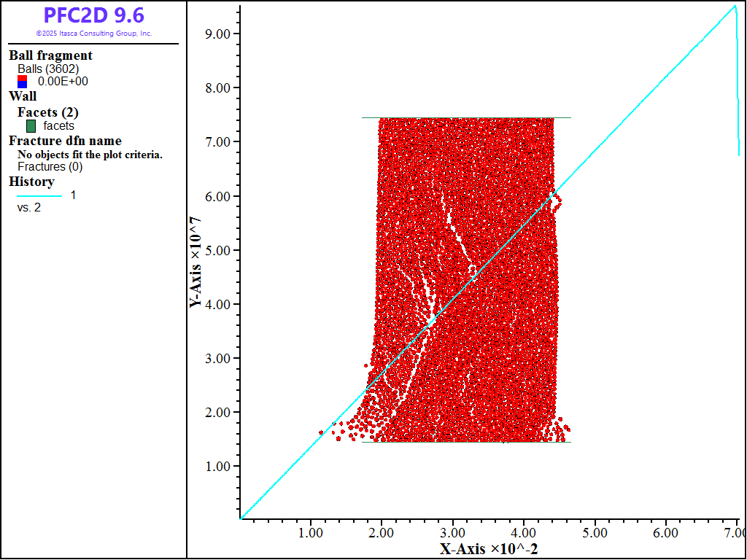Click the Balls (3602) legend entry

pos(48,69)
